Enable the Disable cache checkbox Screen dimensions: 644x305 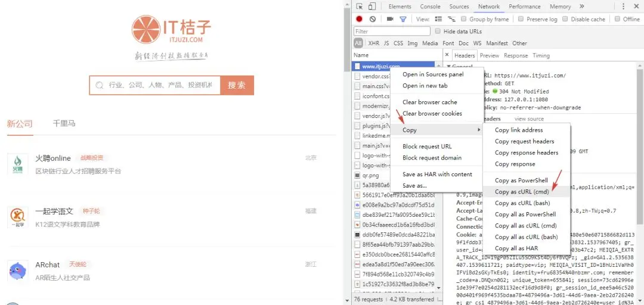[x=565, y=19]
